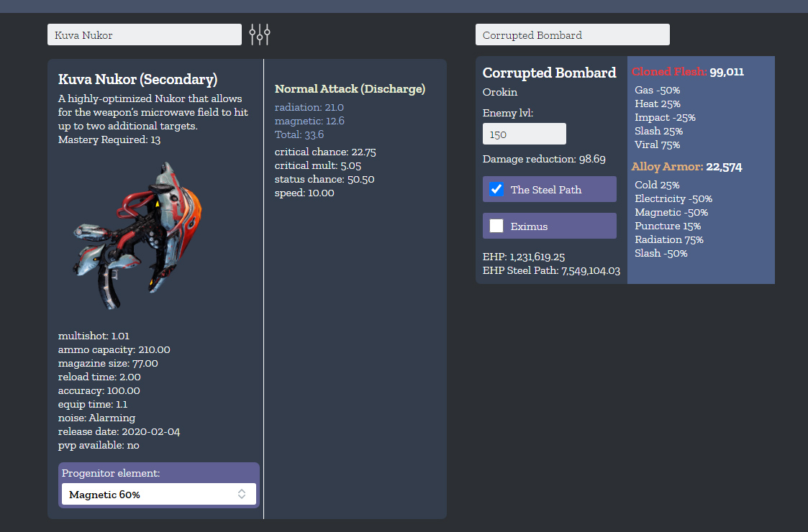Open the weapon filter sliders icon
Screen dimensions: 808x532
(260, 35)
